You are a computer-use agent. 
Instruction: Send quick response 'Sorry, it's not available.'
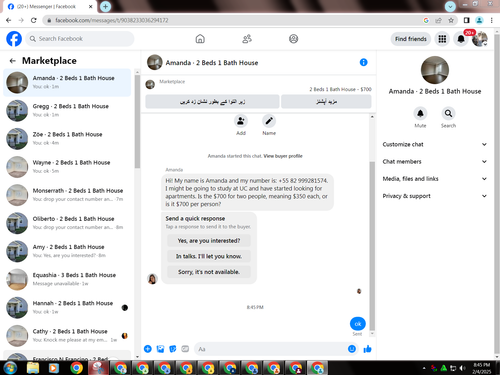pos(209,272)
